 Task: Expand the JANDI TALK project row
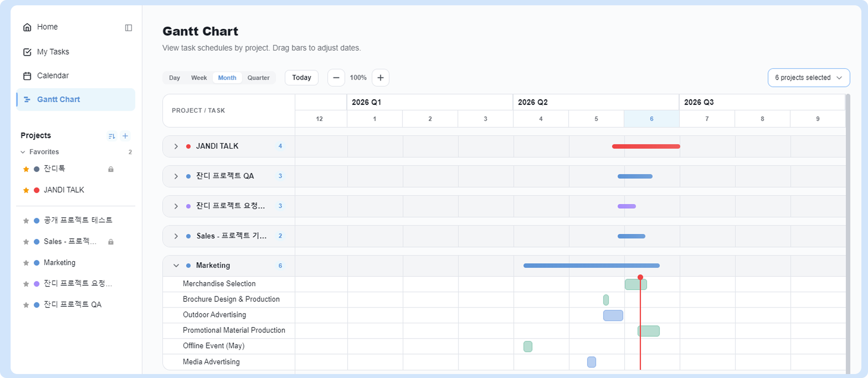click(x=176, y=146)
